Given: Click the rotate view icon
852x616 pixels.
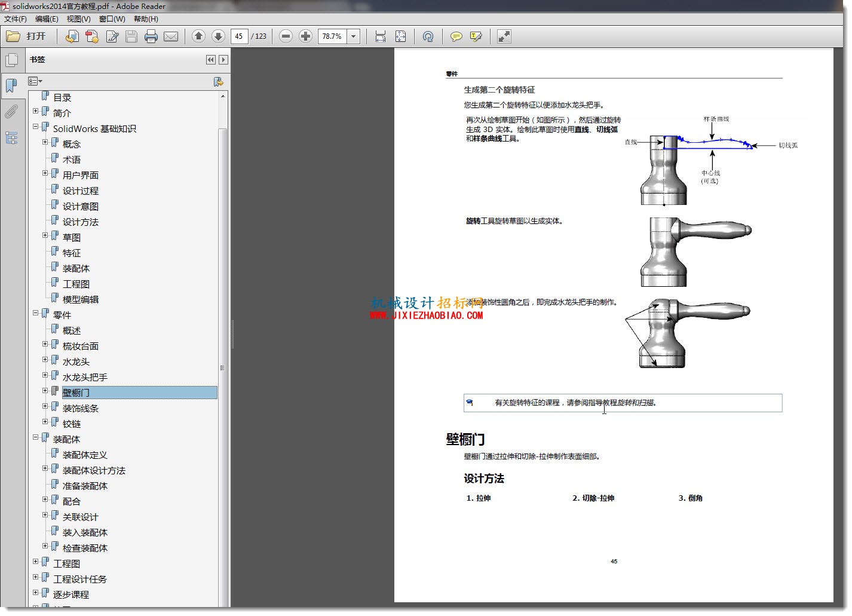Looking at the screenshot, I should 428,36.
